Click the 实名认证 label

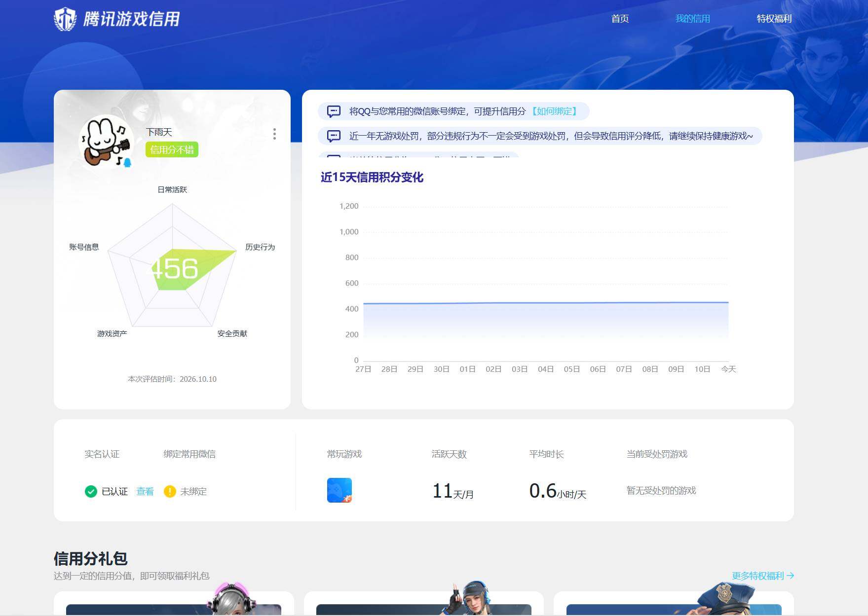click(x=102, y=454)
